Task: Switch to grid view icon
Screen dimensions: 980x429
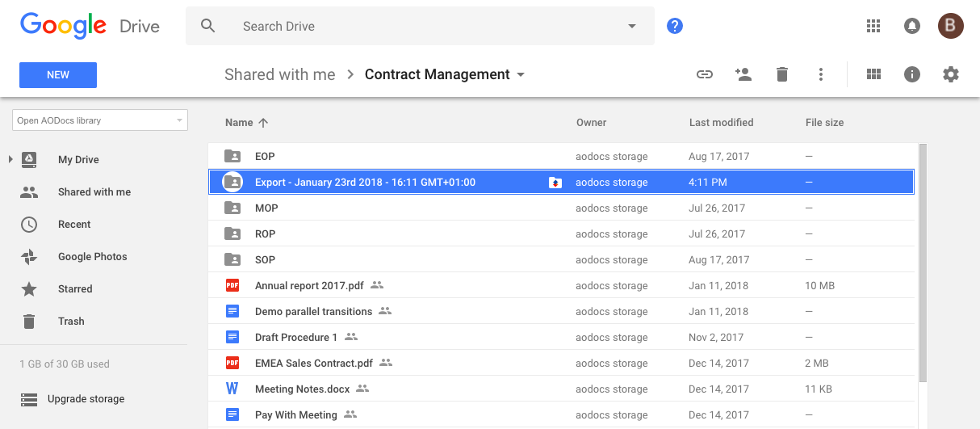Action: (873, 74)
